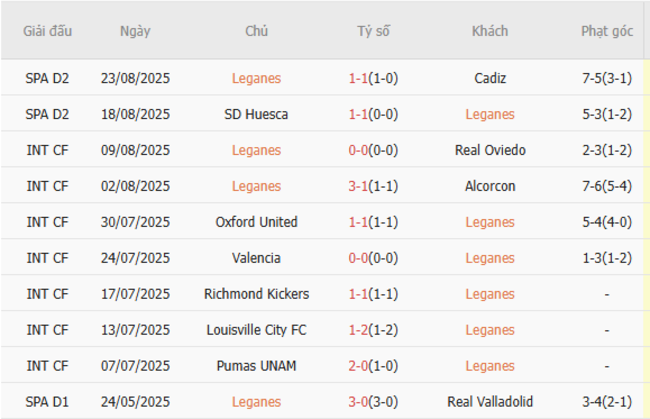Click Leganes in the 23/08/2025 row
The image size is (650, 419).
click(x=256, y=78)
